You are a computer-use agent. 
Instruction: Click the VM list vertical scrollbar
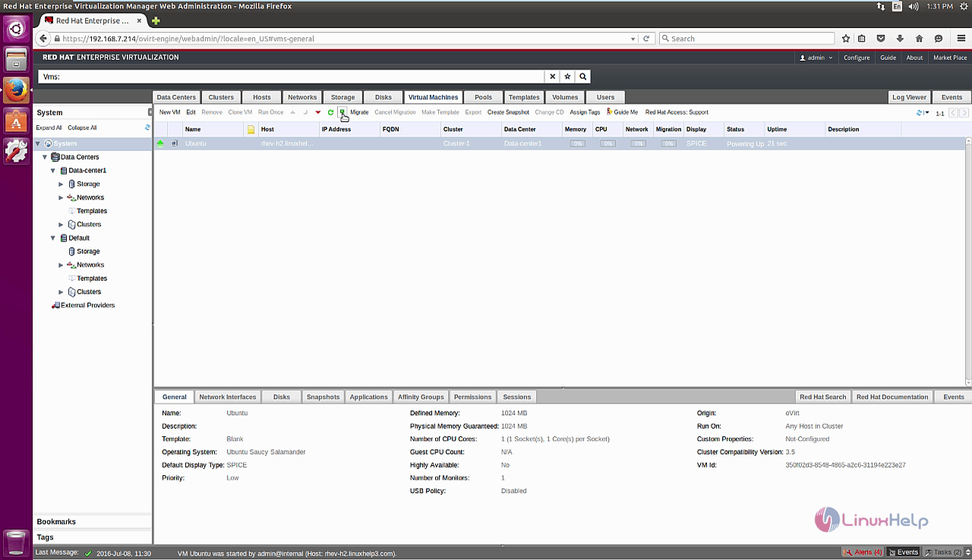(x=968, y=262)
